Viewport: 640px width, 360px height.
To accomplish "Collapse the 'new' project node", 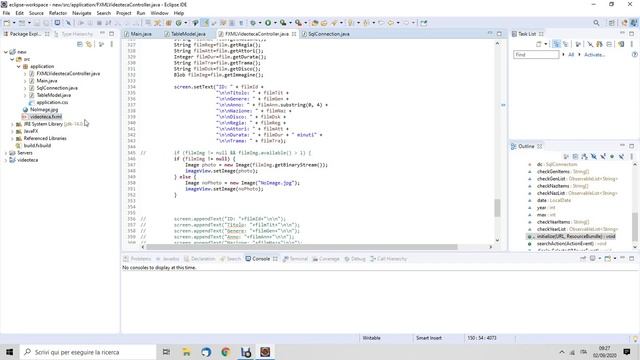I will 6,52.
